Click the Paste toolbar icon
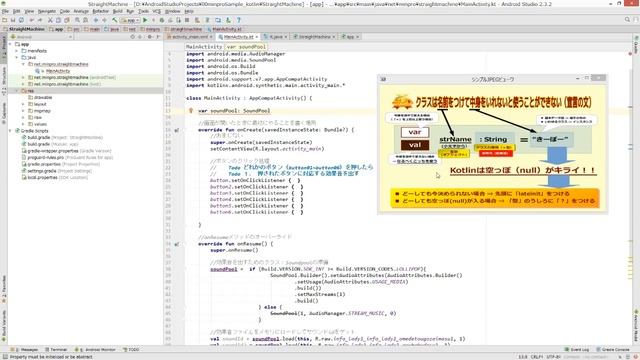The image size is (640, 360). coord(67,20)
